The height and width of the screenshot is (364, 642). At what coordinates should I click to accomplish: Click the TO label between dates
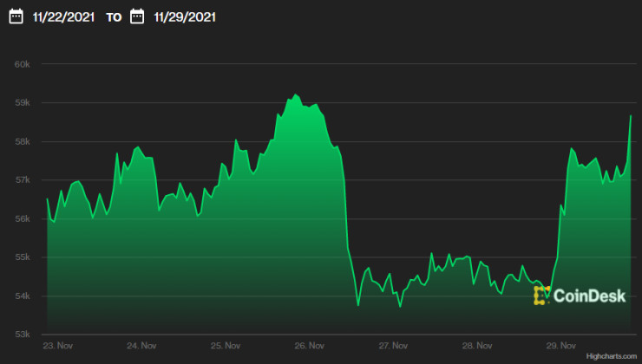tap(115, 16)
